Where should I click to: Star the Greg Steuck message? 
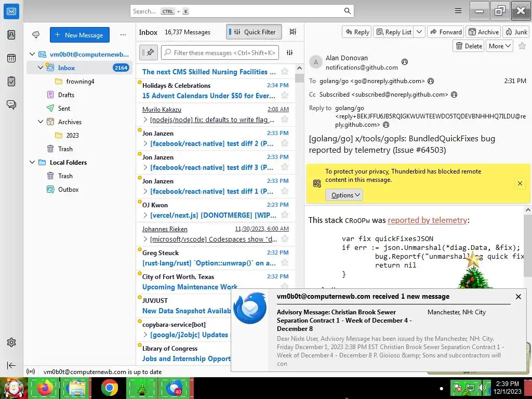pos(285,262)
